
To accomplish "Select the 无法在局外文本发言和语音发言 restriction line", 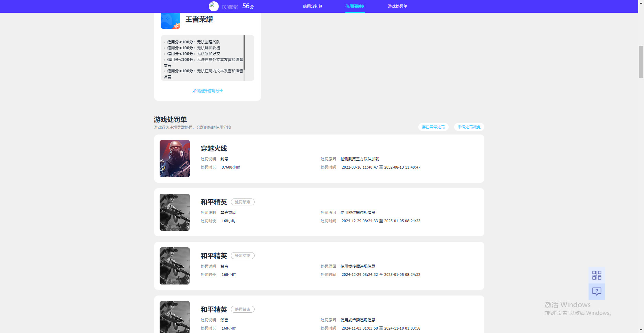I will (203, 62).
